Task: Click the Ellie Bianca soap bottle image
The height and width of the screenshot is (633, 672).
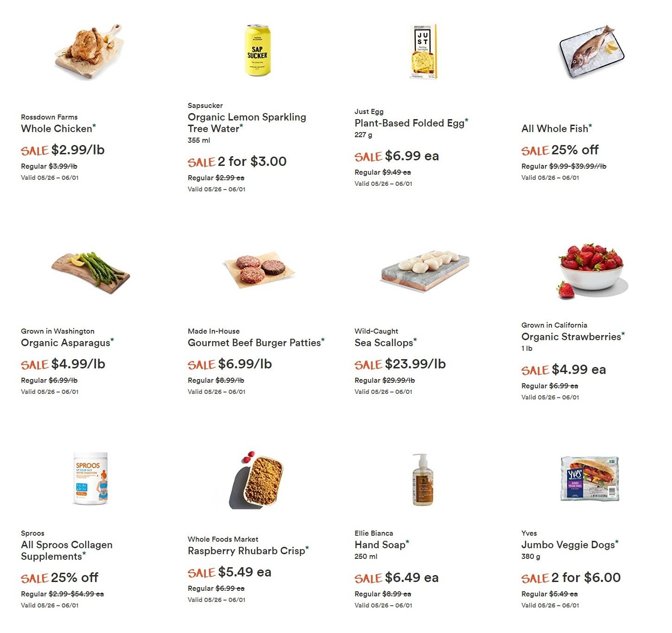Action: click(423, 480)
